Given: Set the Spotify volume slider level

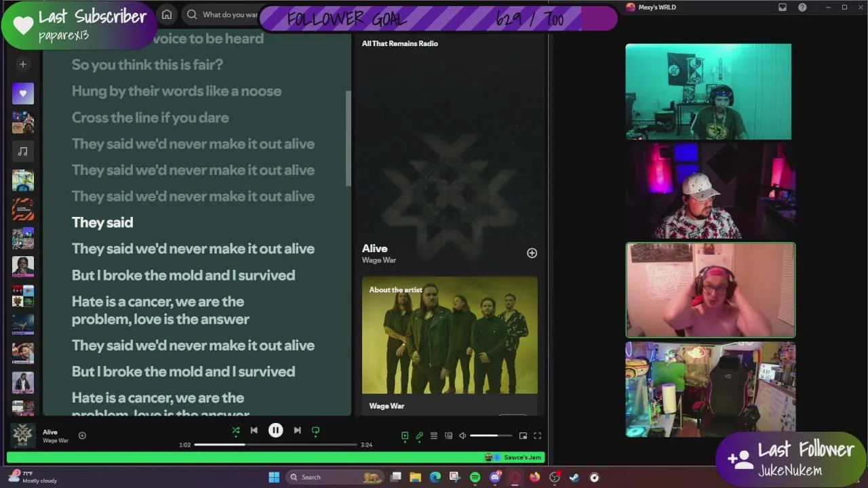Looking at the screenshot, I should 492,436.
